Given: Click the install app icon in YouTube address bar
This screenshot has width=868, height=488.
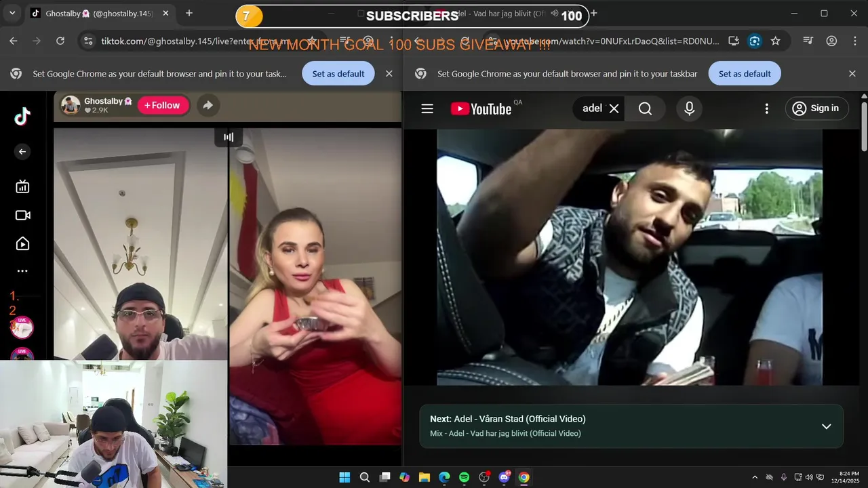Looking at the screenshot, I should coord(734,41).
